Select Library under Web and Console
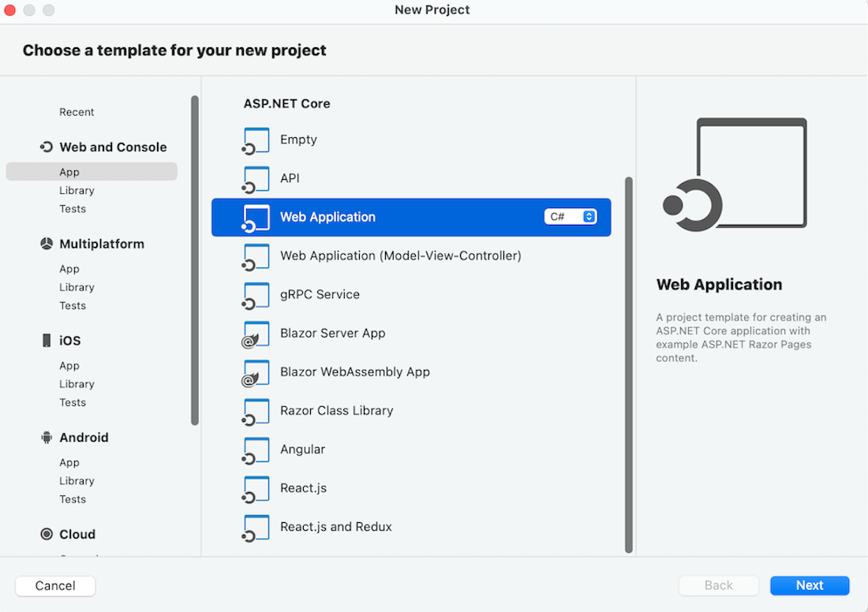 click(x=77, y=190)
